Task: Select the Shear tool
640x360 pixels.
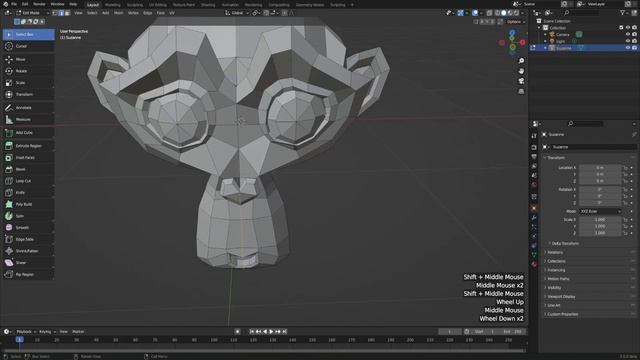Action: [x=28, y=263]
